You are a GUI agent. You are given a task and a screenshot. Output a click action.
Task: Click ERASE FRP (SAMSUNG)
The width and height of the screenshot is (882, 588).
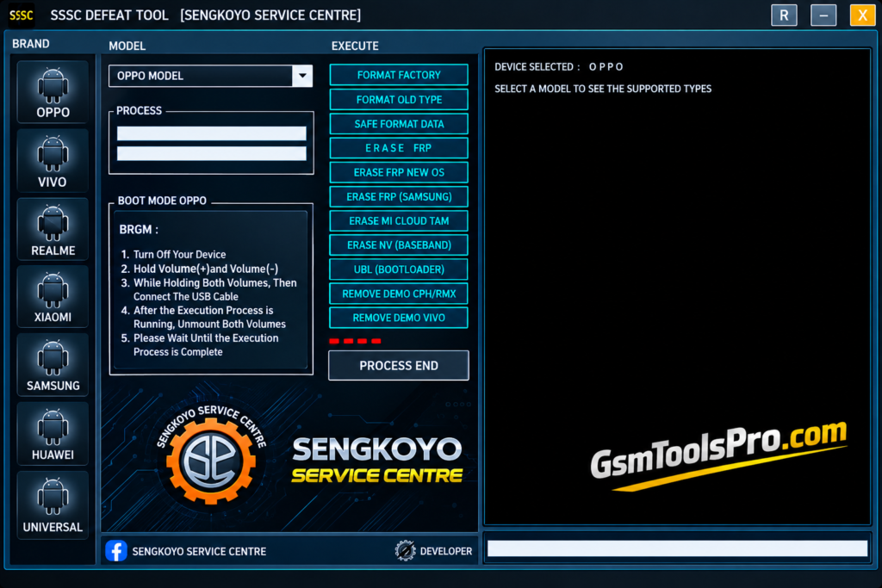(399, 197)
